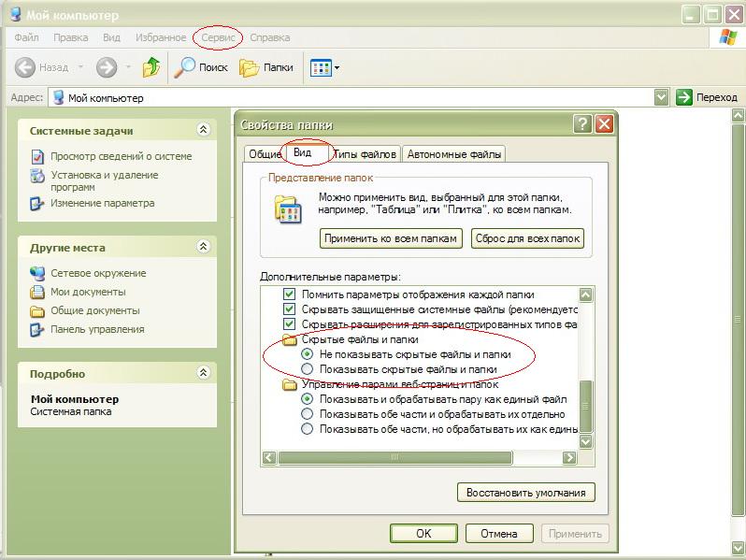
Task: Click the Установка и удаление программ icon
Action: point(37,176)
